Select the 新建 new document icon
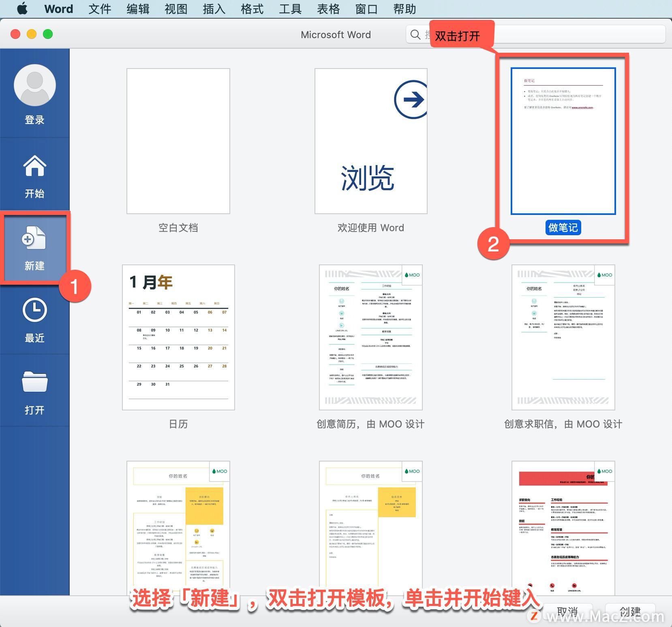This screenshot has width=672, height=627. [34, 238]
